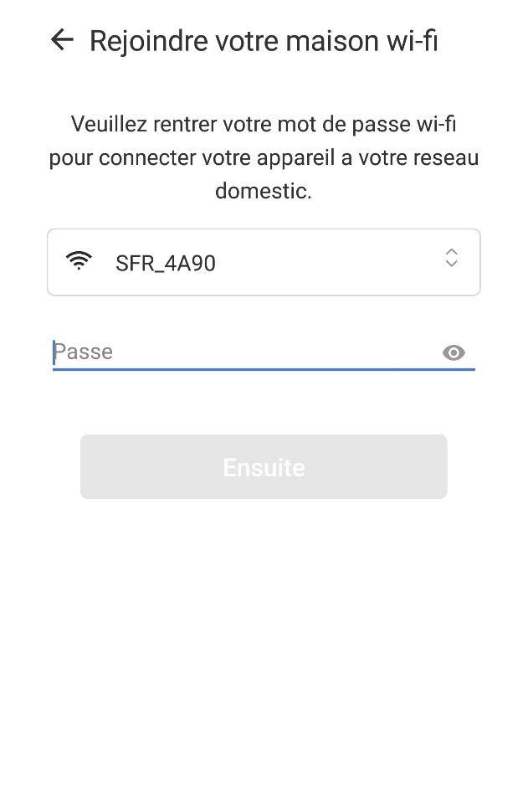Continue setup with the greyed Ensuite button

point(264,466)
